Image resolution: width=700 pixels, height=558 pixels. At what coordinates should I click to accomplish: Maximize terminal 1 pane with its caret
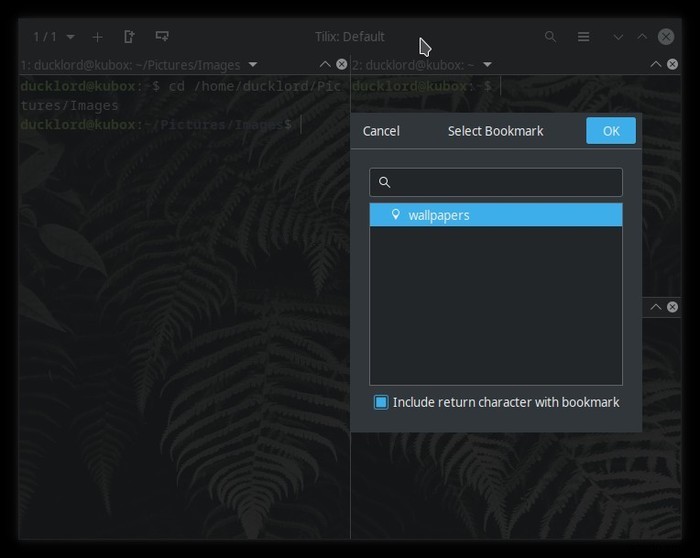pyautogui.click(x=325, y=65)
